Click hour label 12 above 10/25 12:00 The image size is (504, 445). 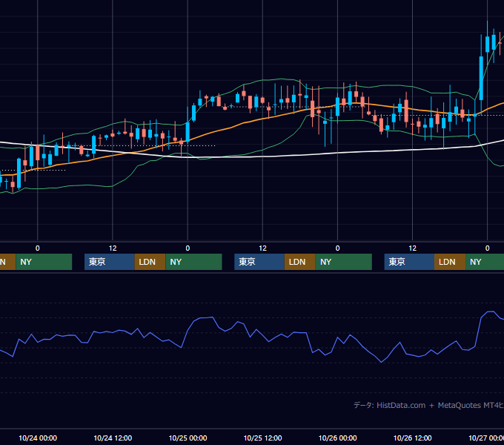point(262,248)
